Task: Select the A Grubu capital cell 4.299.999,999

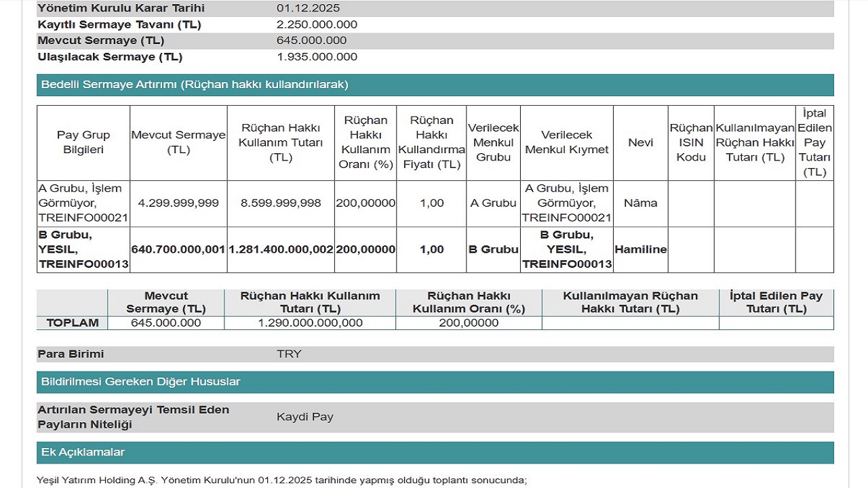Action: click(x=178, y=203)
